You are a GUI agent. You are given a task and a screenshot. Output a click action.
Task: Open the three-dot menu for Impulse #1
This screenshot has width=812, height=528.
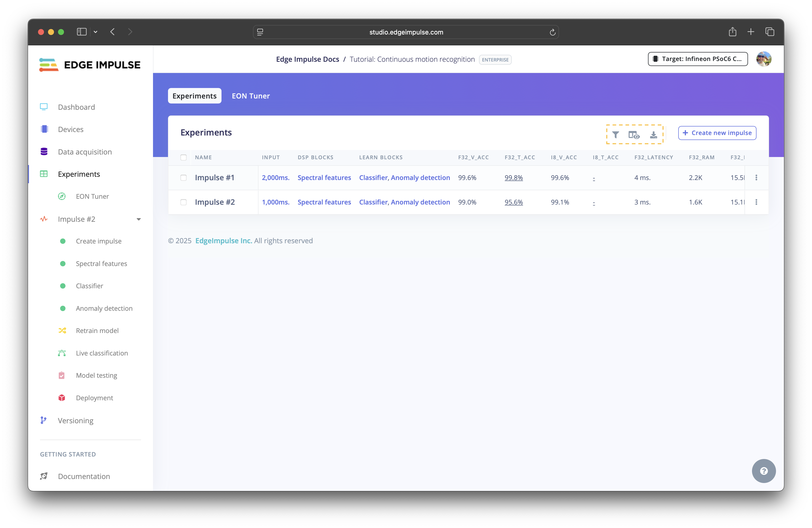tap(756, 178)
